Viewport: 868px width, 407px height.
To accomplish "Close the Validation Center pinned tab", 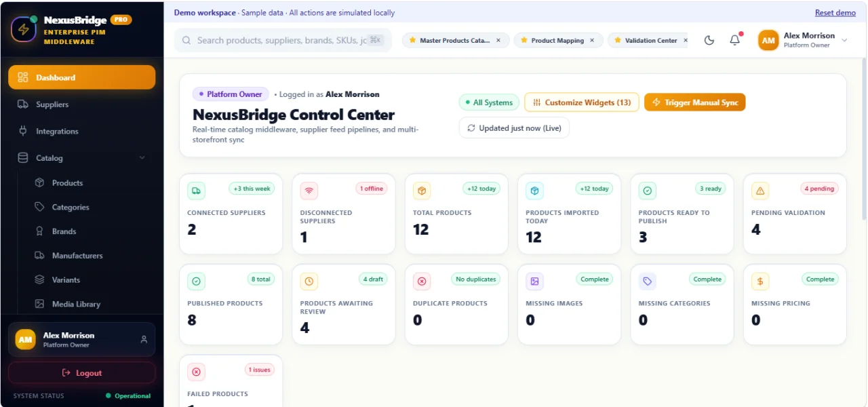I will click(x=685, y=41).
